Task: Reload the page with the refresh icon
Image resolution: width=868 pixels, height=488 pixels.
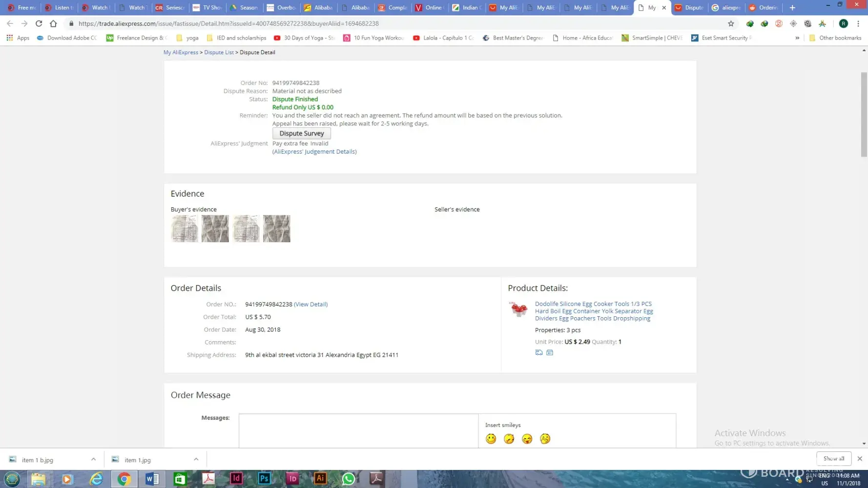Action: click(39, 23)
